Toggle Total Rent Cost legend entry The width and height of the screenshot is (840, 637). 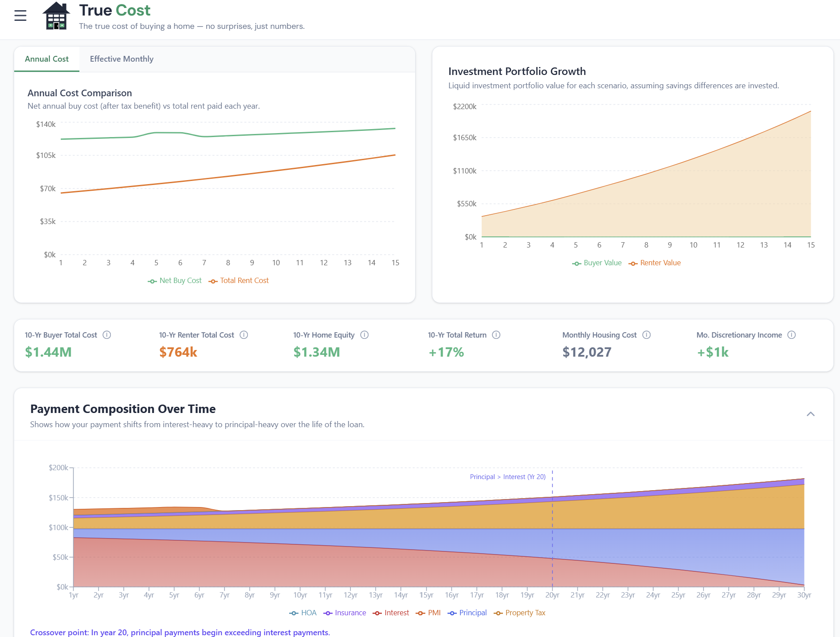click(239, 281)
